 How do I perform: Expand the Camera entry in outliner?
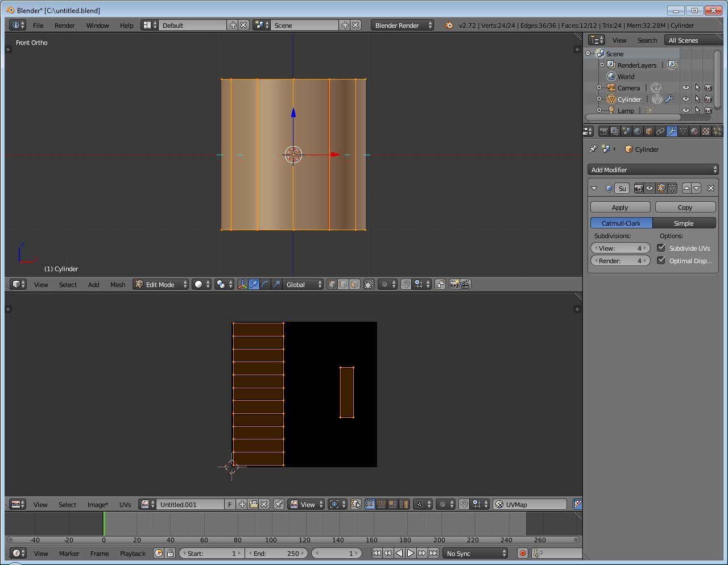(x=599, y=88)
